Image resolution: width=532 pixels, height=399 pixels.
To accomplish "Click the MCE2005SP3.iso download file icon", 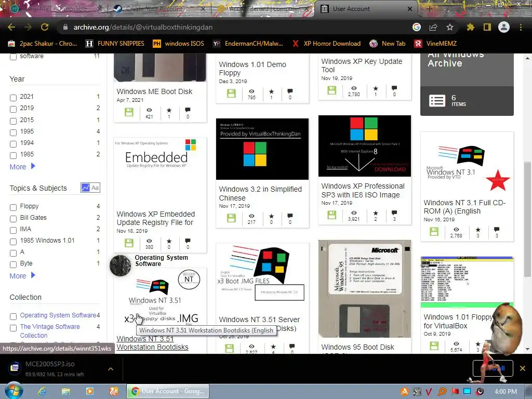I will (x=15, y=368).
